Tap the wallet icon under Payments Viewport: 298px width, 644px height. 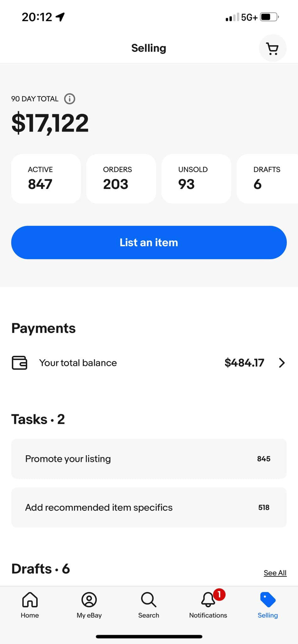pos(20,363)
